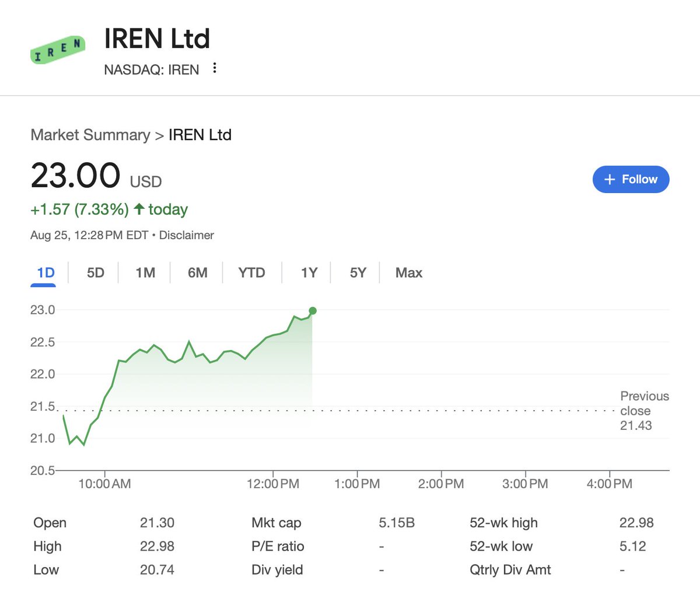Switch to the YTD chart range

[x=251, y=272]
